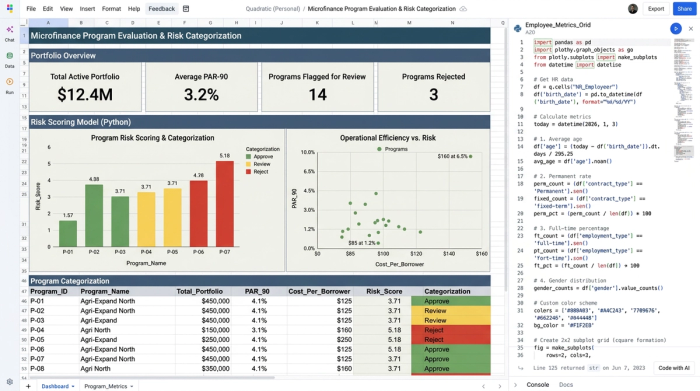This screenshot has height=391, width=700.
Task: Click the blue Share button
Action: pyautogui.click(x=684, y=8)
